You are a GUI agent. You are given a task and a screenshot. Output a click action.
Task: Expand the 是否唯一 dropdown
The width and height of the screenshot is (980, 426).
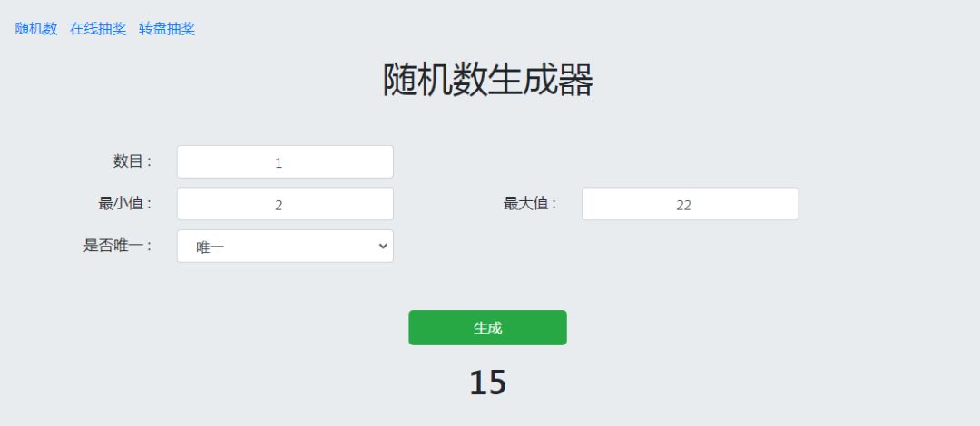285,246
